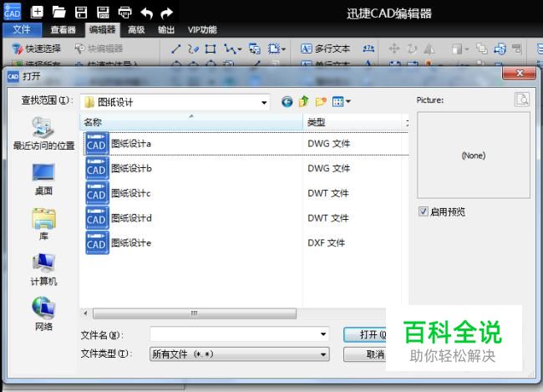This screenshot has width=543, height=392.
Task: Sort by the 类型 column header
Action: click(x=352, y=122)
